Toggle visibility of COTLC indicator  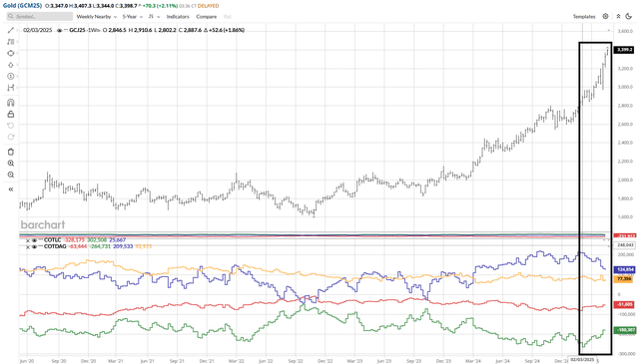point(34,240)
